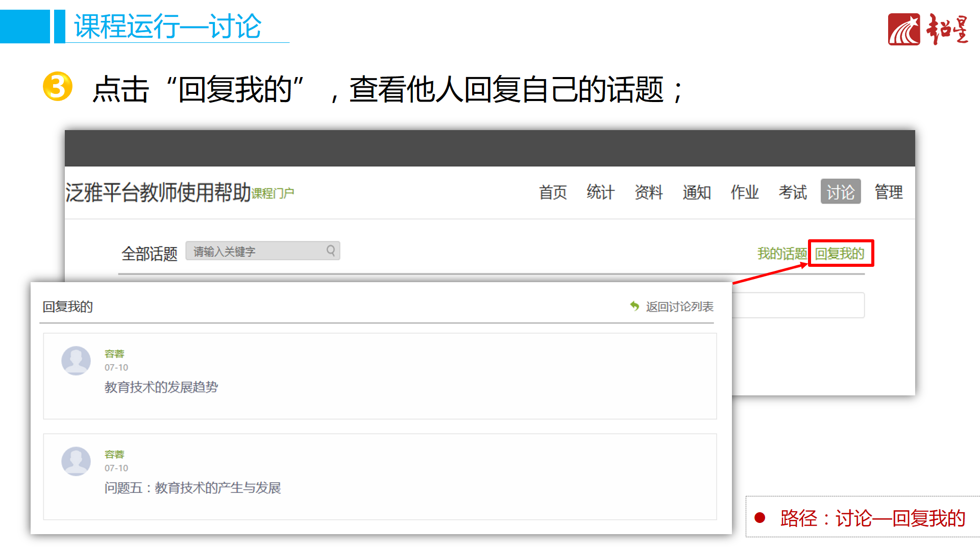This screenshot has width=980, height=551.
Task: Open the 管理 navigation tab
Action: (x=888, y=192)
